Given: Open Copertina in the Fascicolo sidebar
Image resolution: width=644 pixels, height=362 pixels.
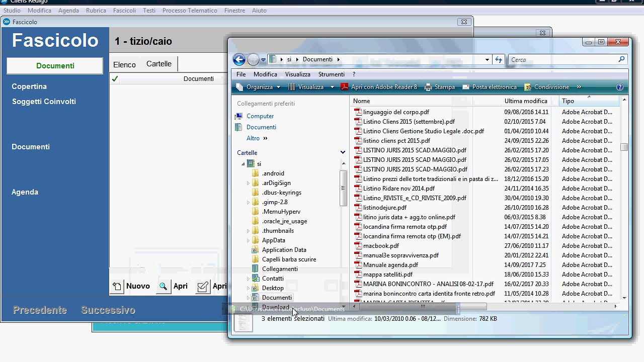Looking at the screenshot, I should pyautogui.click(x=29, y=86).
